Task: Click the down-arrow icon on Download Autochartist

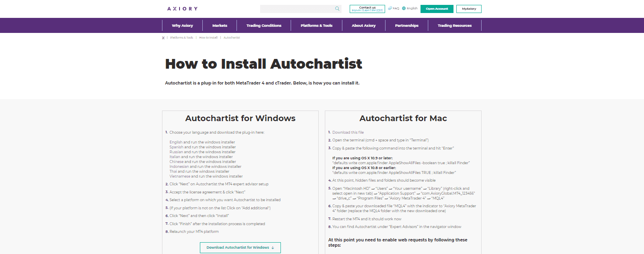Action: pos(273,247)
